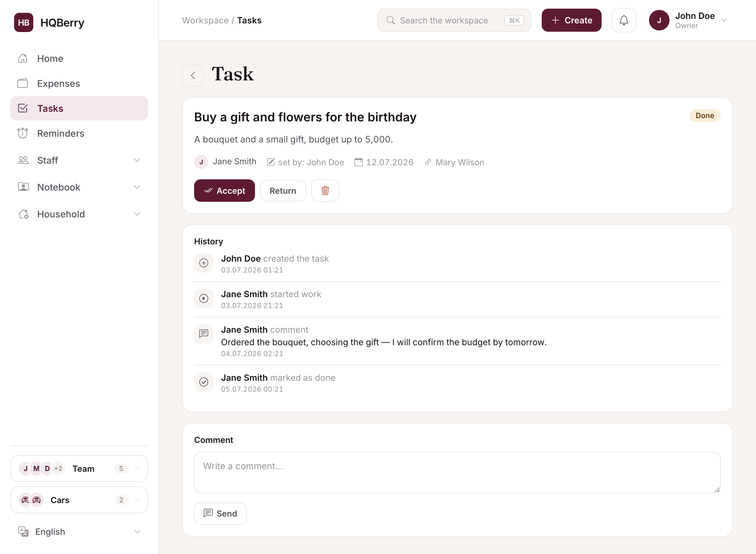Open the John Doe user menu chevron
This screenshot has width=756, height=554.
point(724,20)
